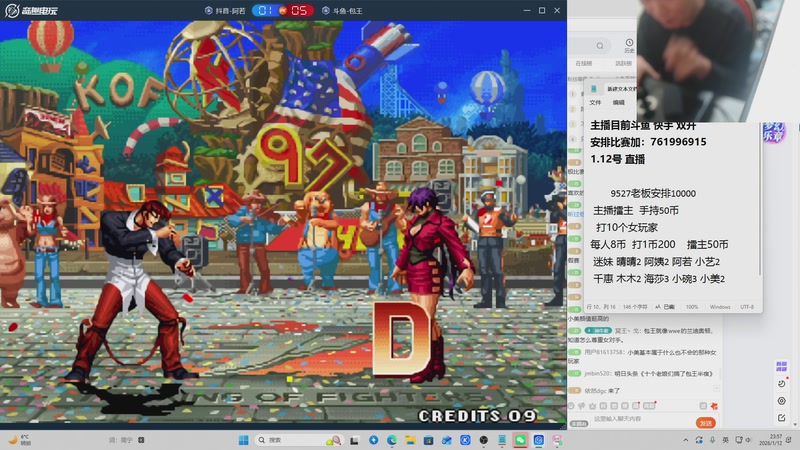Screen dimensions: 800x450
Task: Open the OBS icon on the taskbar
Action: pos(484,440)
